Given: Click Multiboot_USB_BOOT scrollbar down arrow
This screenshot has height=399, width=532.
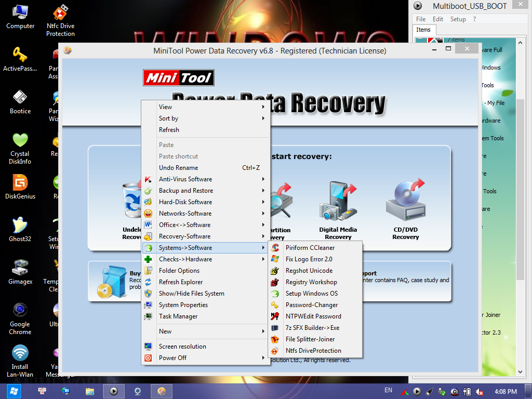Looking at the screenshot, I should point(521,371).
